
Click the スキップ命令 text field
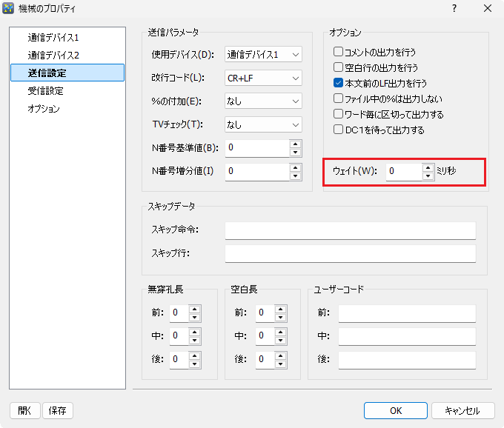pos(350,230)
